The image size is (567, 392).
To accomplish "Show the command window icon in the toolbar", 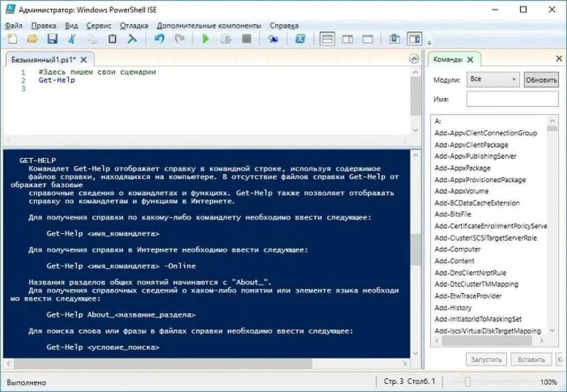I will (394, 39).
